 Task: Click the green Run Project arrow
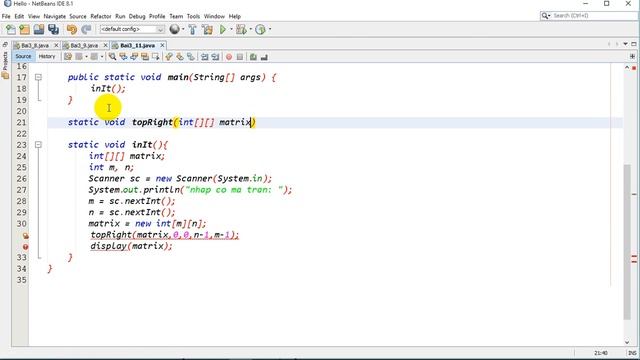tap(223, 29)
